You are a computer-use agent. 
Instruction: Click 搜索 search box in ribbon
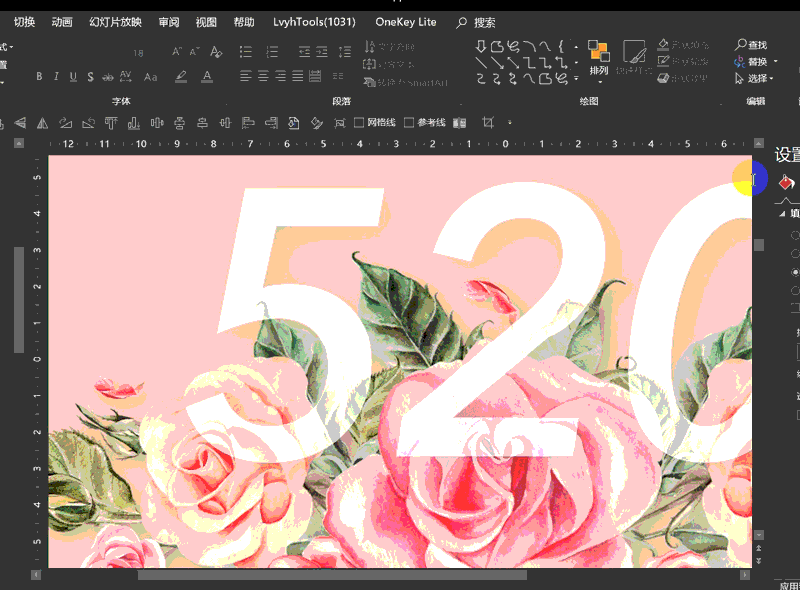click(x=476, y=22)
